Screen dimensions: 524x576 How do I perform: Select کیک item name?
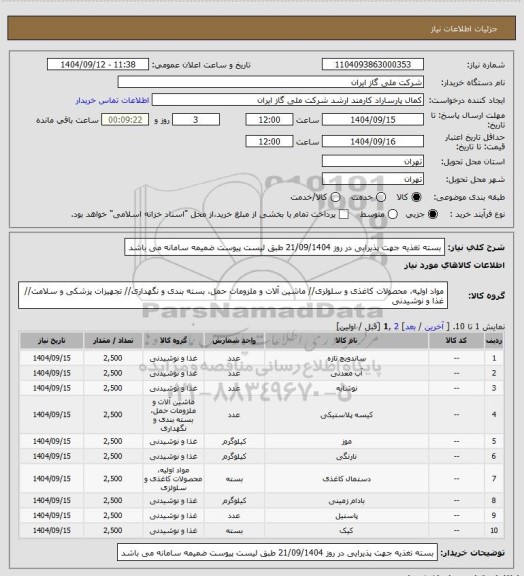point(346,531)
